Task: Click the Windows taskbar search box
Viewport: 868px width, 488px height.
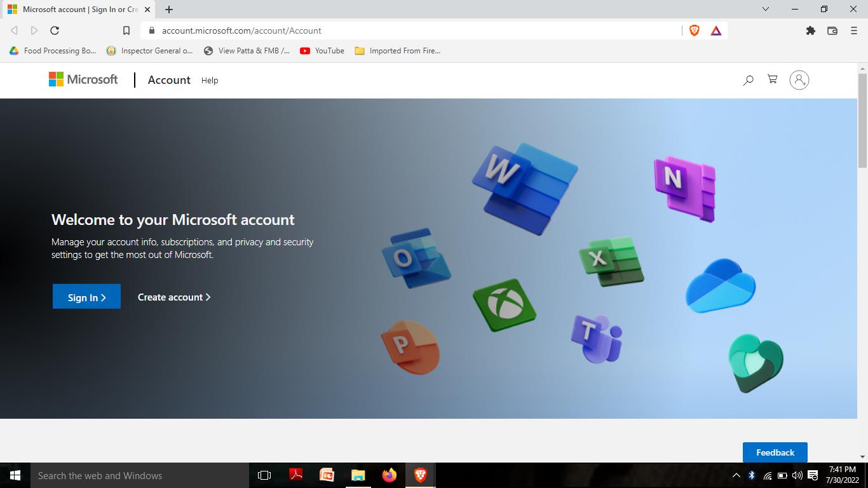Action: point(140,475)
